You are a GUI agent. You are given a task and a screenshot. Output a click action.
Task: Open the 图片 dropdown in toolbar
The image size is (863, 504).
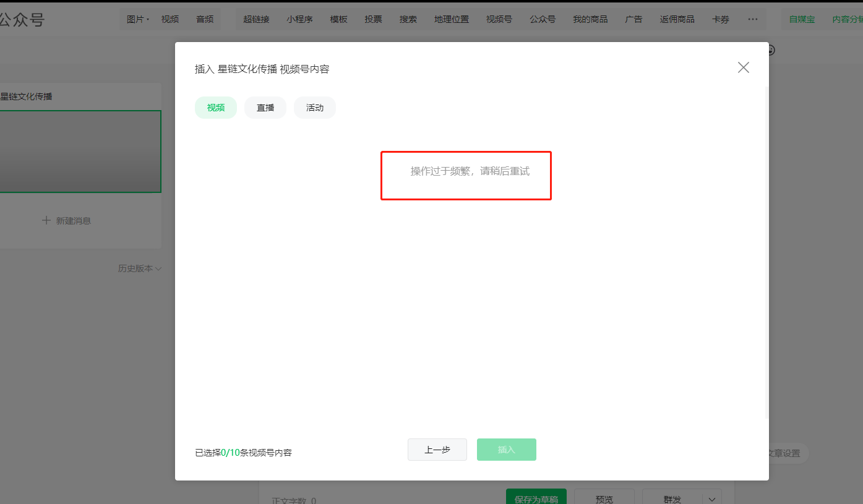[138, 19]
